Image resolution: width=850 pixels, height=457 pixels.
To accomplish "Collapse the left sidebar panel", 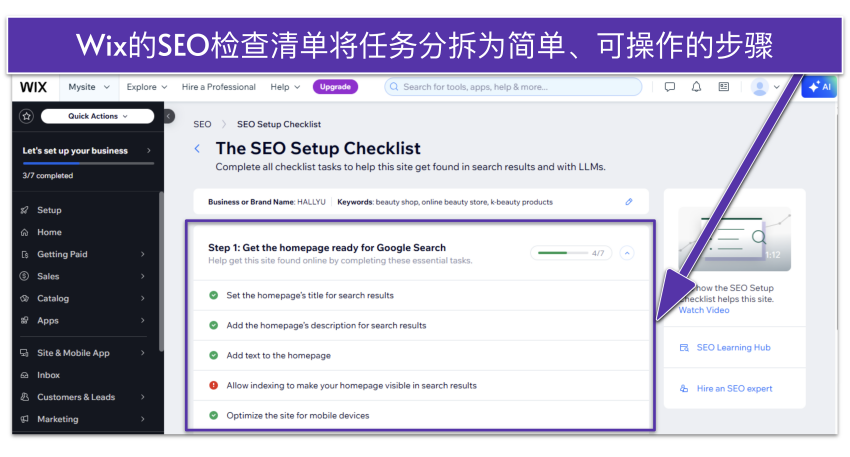I will (x=169, y=116).
